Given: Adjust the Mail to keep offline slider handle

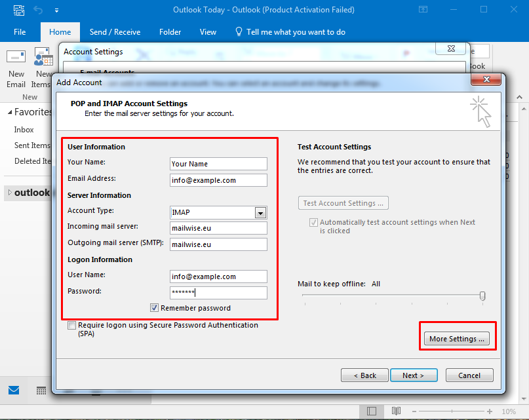Looking at the screenshot, I should click(x=482, y=296).
